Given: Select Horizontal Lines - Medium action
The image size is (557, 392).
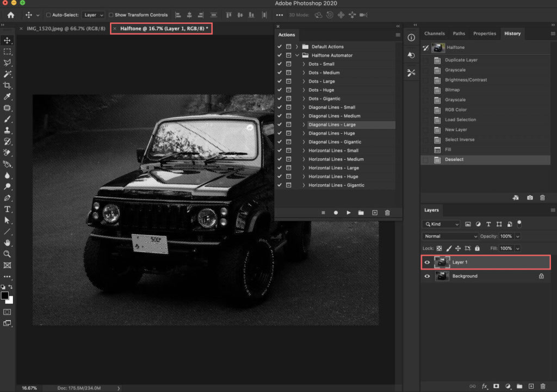Looking at the screenshot, I should [x=336, y=159].
